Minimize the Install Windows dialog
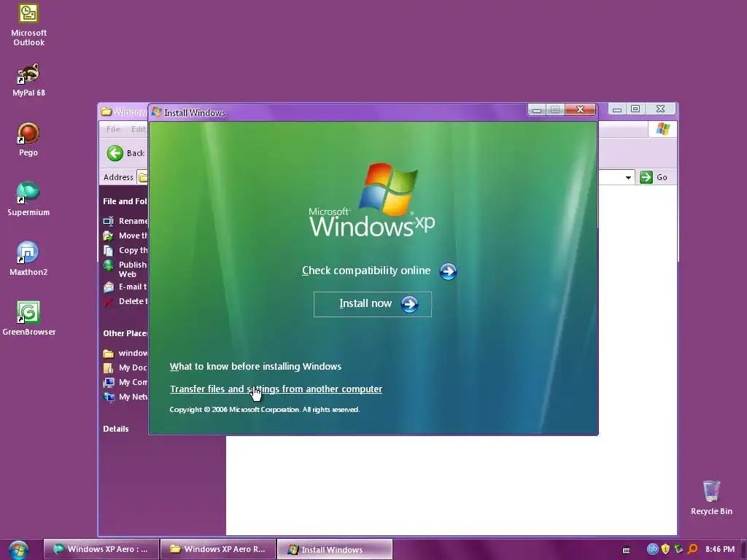Image resolution: width=747 pixels, height=560 pixels. pyautogui.click(x=537, y=110)
